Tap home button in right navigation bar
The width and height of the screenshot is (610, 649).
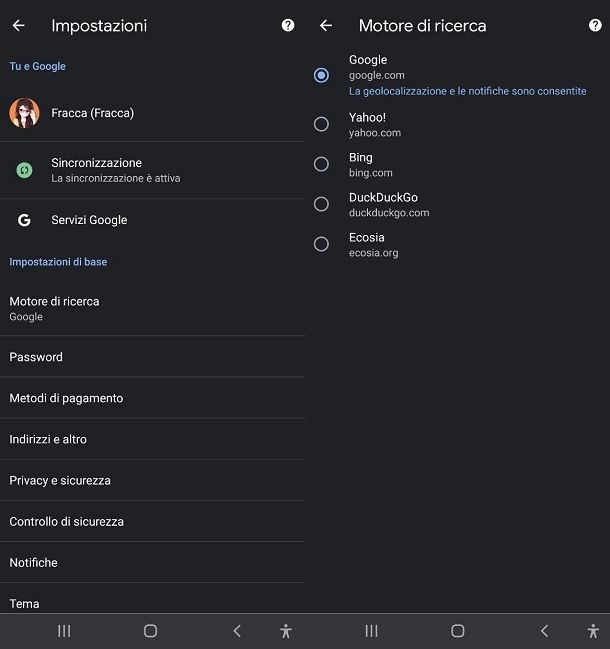point(458,631)
